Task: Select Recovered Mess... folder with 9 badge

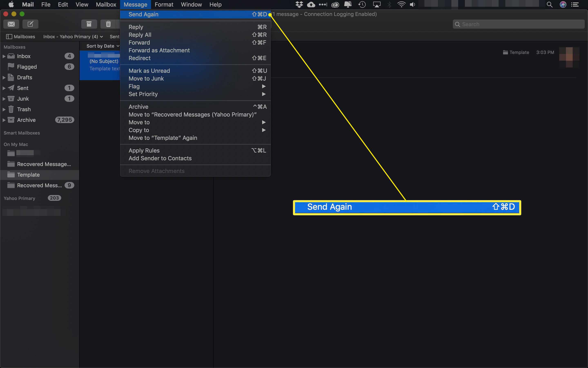Action: click(40, 185)
